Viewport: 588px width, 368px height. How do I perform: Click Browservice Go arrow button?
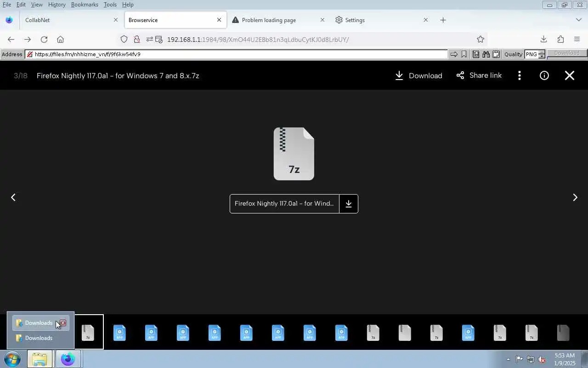(x=454, y=54)
